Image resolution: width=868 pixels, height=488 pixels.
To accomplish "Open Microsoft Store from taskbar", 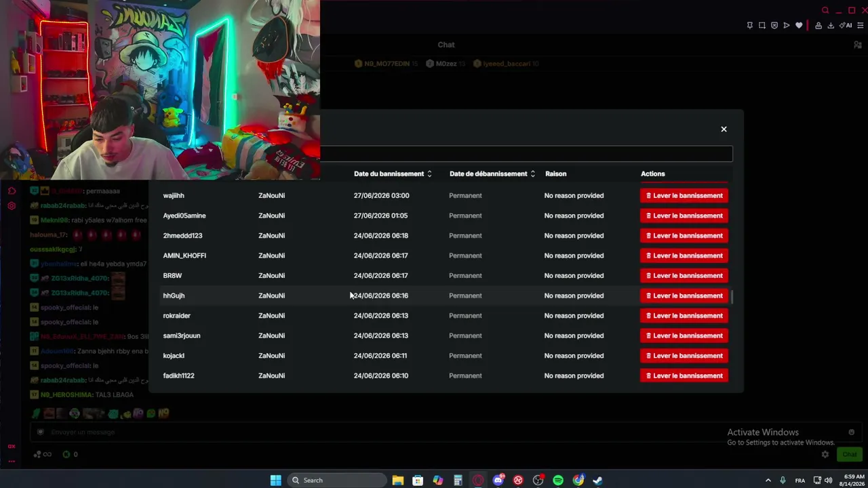I will pyautogui.click(x=418, y=480).
